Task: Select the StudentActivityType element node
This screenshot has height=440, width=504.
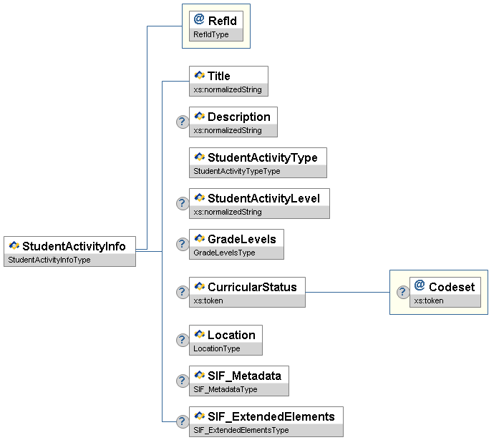Action: [262, 157]
